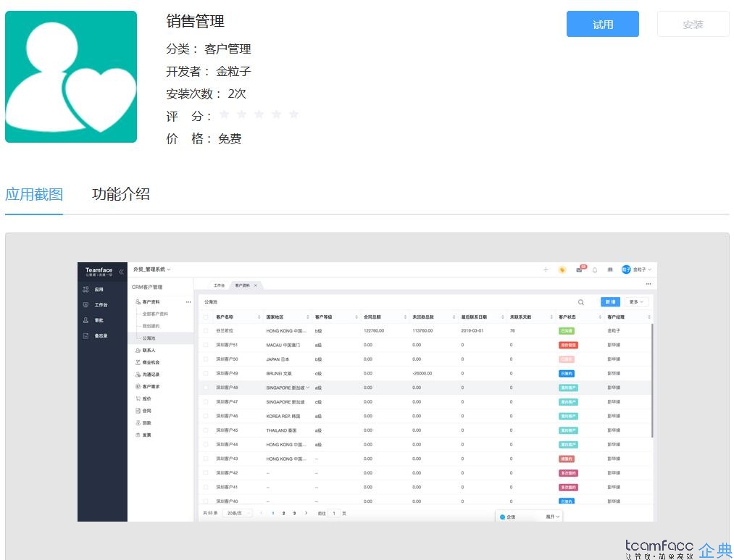Click the teal 销售管理 app icon
This screenshot has height=560, width=734.
[x=71, y=77]
